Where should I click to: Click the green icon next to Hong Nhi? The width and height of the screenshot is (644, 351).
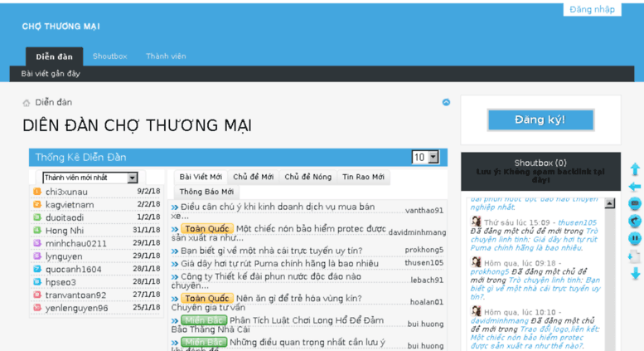[x=37, y=230]
